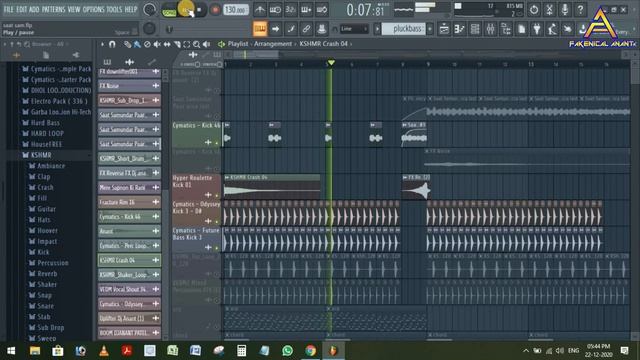The image size is (640, 360).
Task: Adjust the main volume knob
Action: tap(150, 9)
